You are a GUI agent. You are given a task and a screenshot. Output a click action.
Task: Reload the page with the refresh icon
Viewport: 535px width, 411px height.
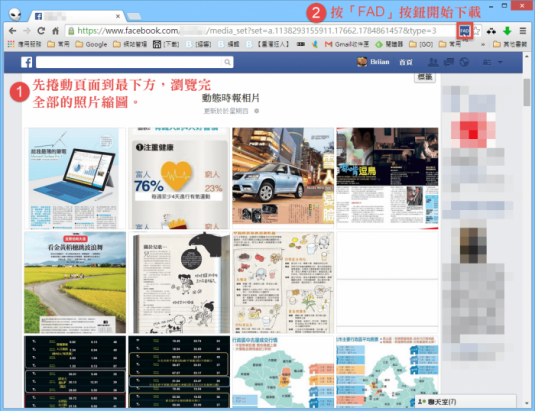(41, 31)
